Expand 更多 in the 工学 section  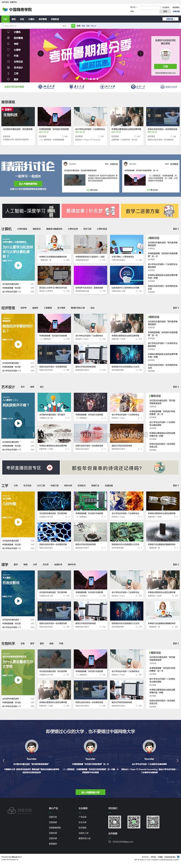[176, 486]
